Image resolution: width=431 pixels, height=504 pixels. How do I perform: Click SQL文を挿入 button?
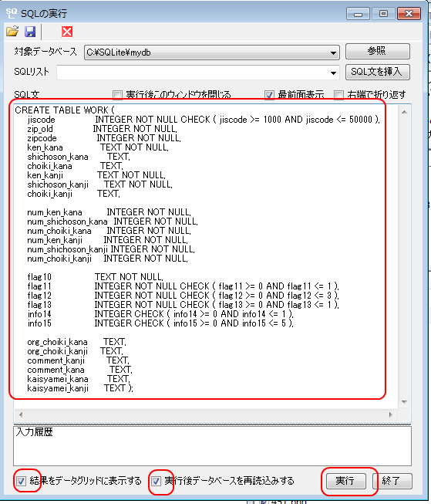(x=377, y=72)
